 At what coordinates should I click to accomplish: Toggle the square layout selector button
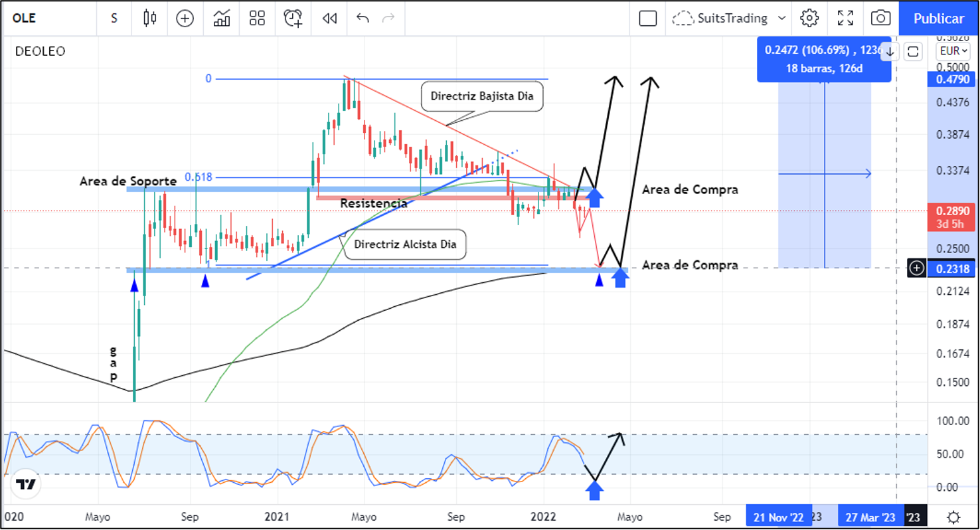[x=647, y=18]
